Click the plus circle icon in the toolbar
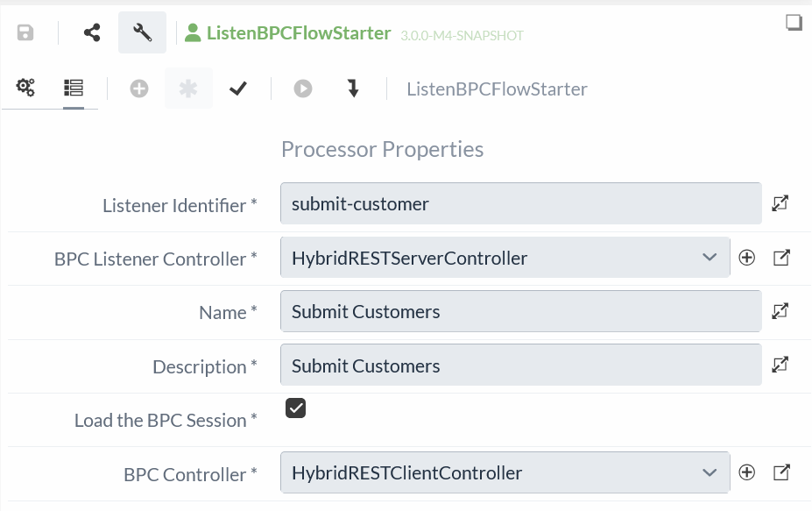 [x=138, y=88]
